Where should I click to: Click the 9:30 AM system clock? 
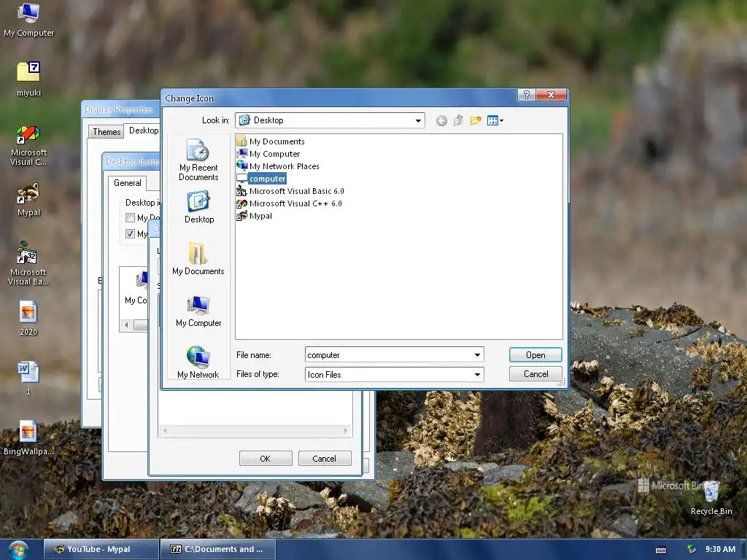click(720, 549)
